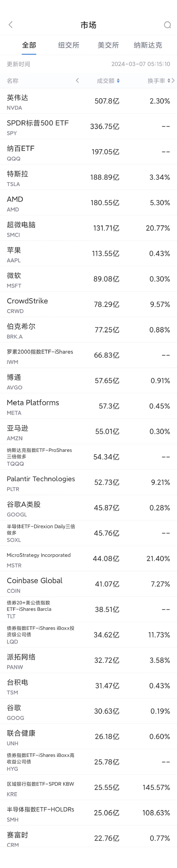
Task: Click the left chevron beside 名称 header
Action: click(x=77, y=81)
